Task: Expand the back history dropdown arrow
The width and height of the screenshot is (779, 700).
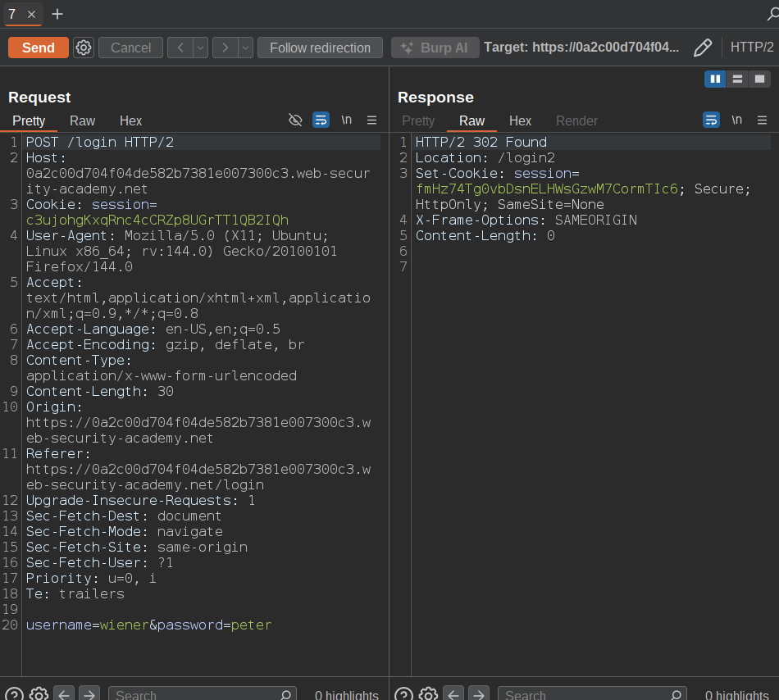Action: (x=200, y=48)
